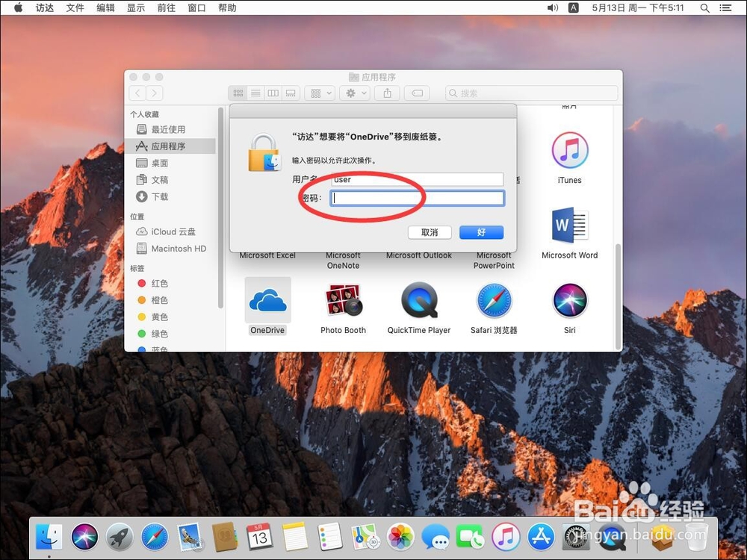
Task: Click the Microsoft Outlook label
Action: tap(419, 255)
